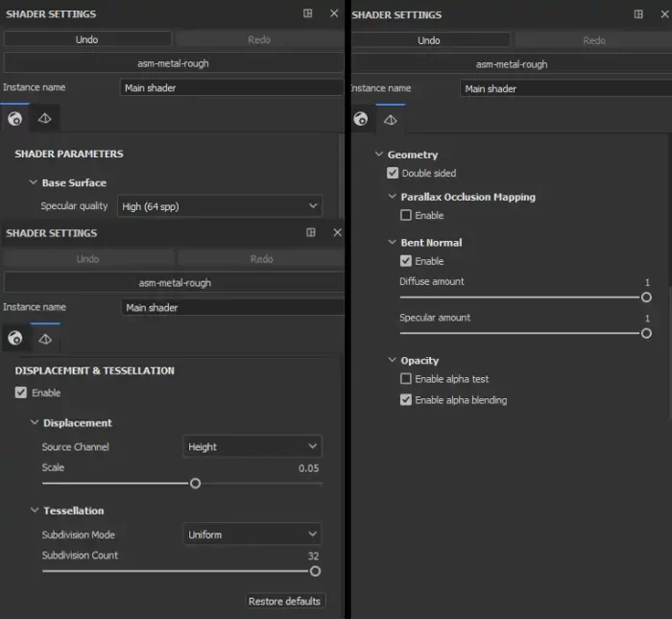Image resolution: width=672 pixels, height=619 pixels.
Task: Click sphere material tab icon above Geometry section
Action: point(361,119)
